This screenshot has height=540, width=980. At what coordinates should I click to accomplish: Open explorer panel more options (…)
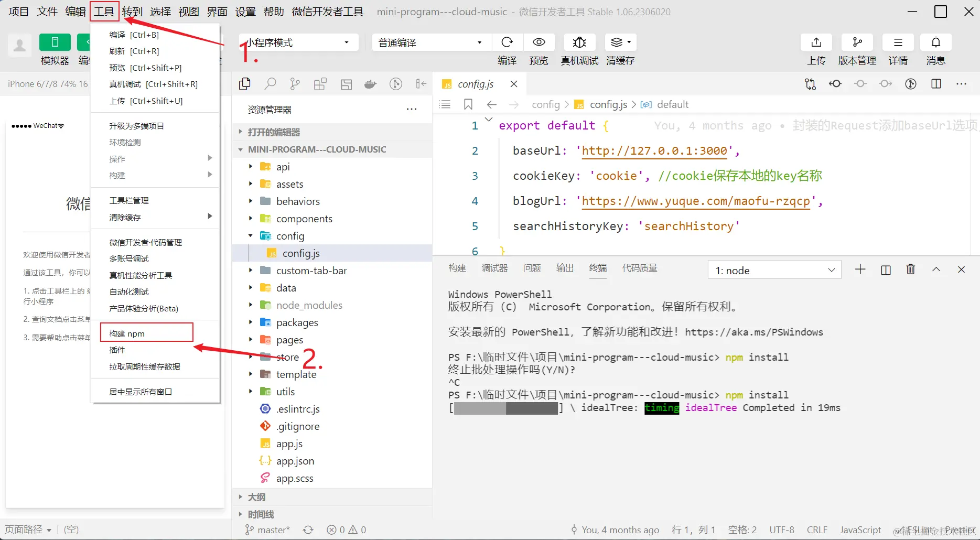(x=412, y=109)
